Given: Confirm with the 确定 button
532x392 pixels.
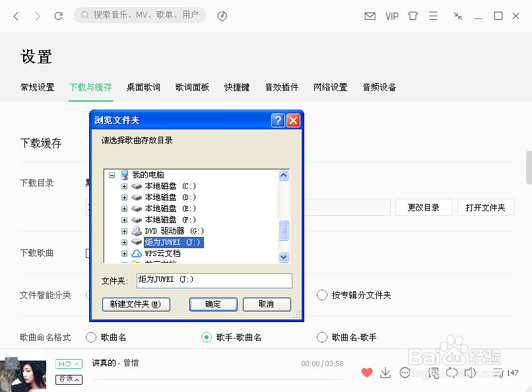Looking at the screenshot, I should point(213,304).
